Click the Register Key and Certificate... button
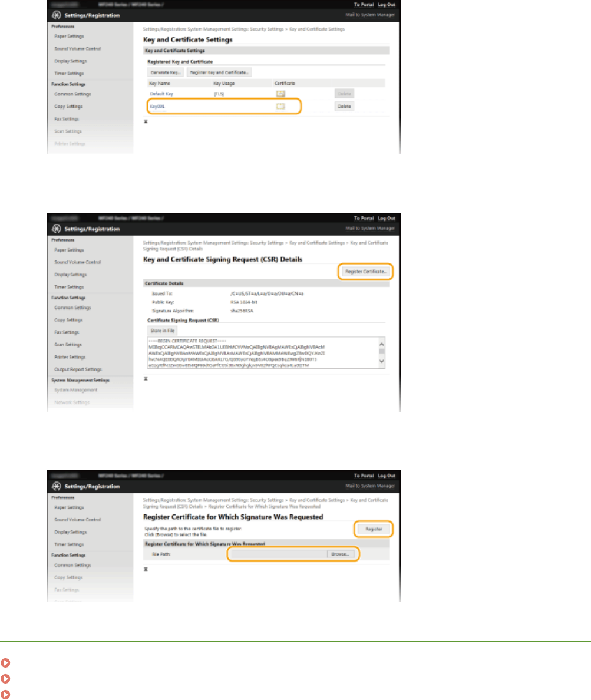 pyautogui.click(x=219, y=72)
